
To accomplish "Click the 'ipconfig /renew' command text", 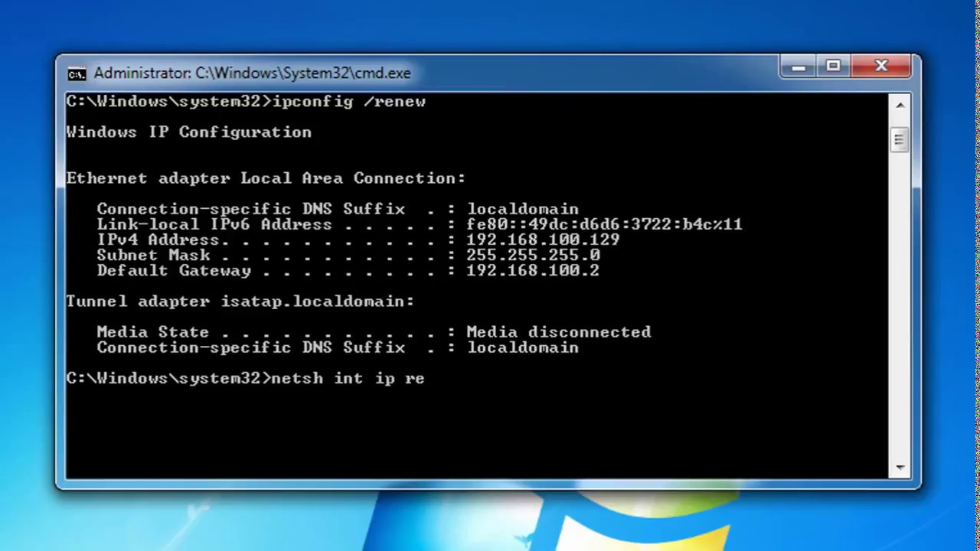I will pyautogui.click(x=349, y=102).
